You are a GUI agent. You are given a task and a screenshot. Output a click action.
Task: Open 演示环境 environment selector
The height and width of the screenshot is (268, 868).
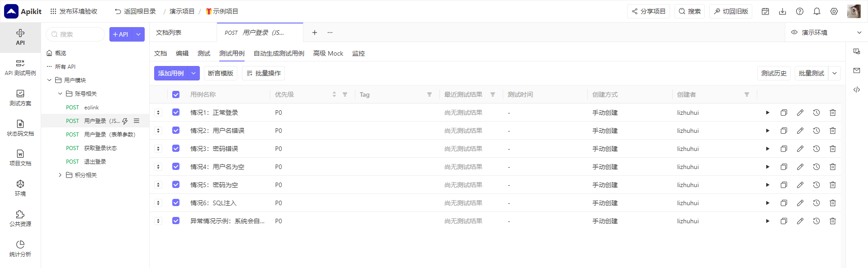826,33
